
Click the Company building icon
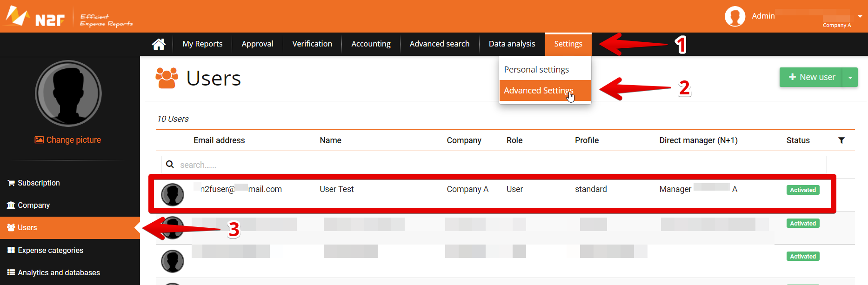[11, 205]
